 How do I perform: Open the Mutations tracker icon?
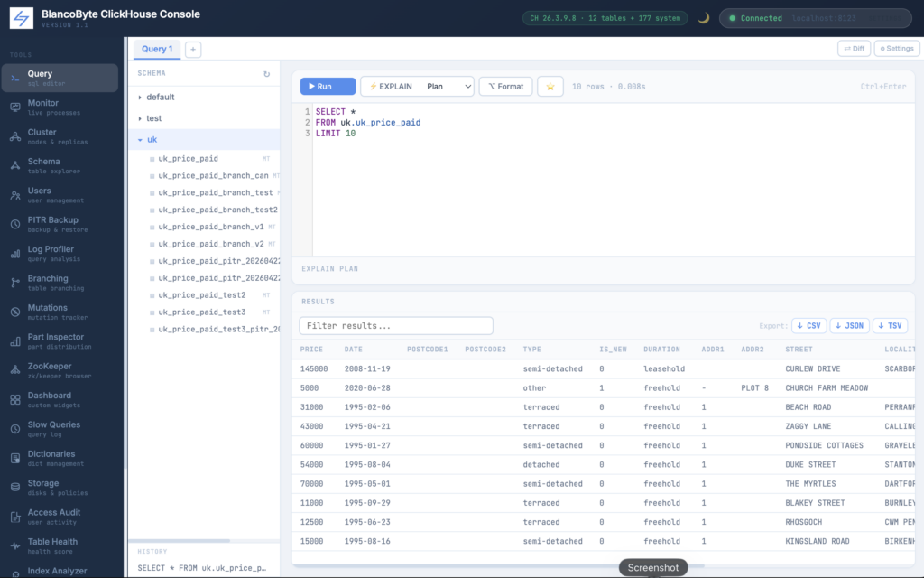coord(15,312)
